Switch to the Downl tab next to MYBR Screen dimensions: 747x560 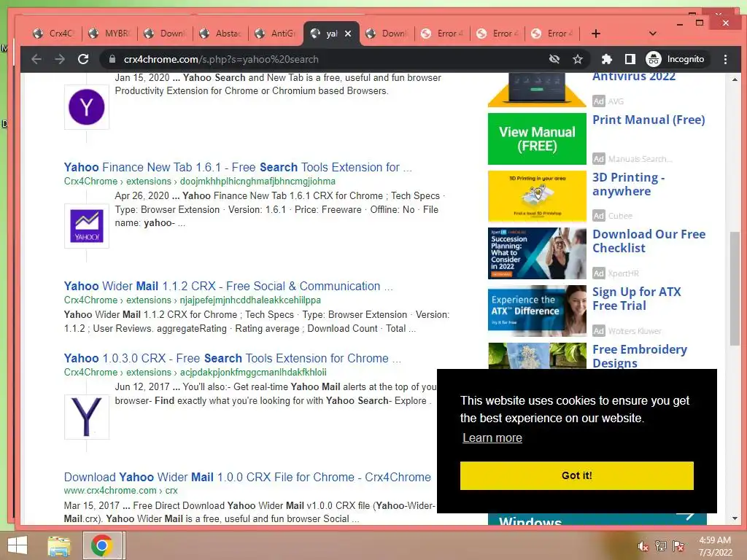coord(165,34)
